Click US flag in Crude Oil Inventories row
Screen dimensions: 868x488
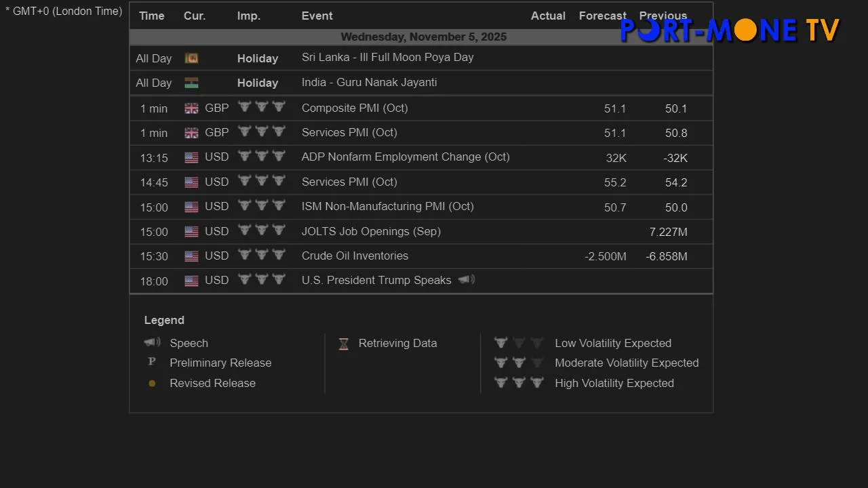[192, 256]
